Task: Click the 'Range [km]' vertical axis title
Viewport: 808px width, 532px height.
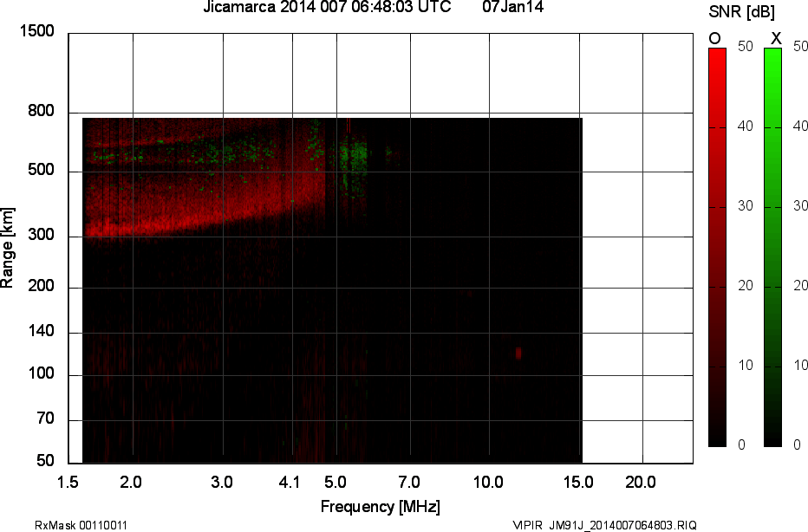Action: pyautogui.click(x=7, y=248)
